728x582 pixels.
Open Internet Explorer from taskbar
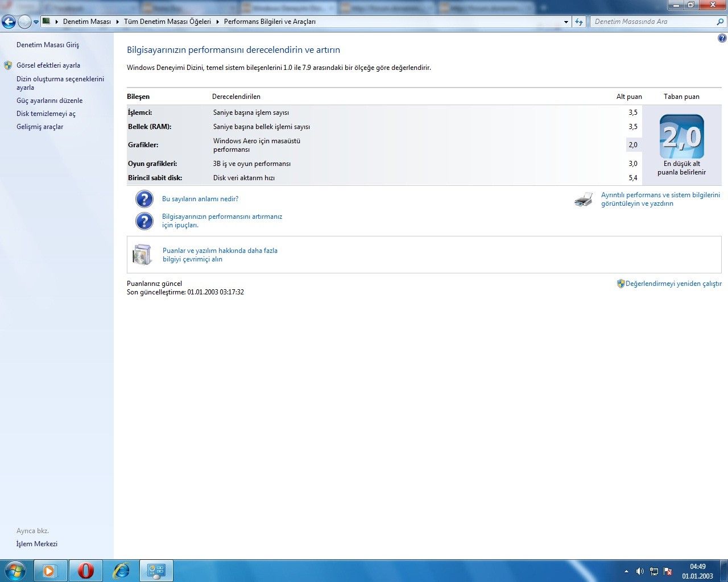point(121,571)
